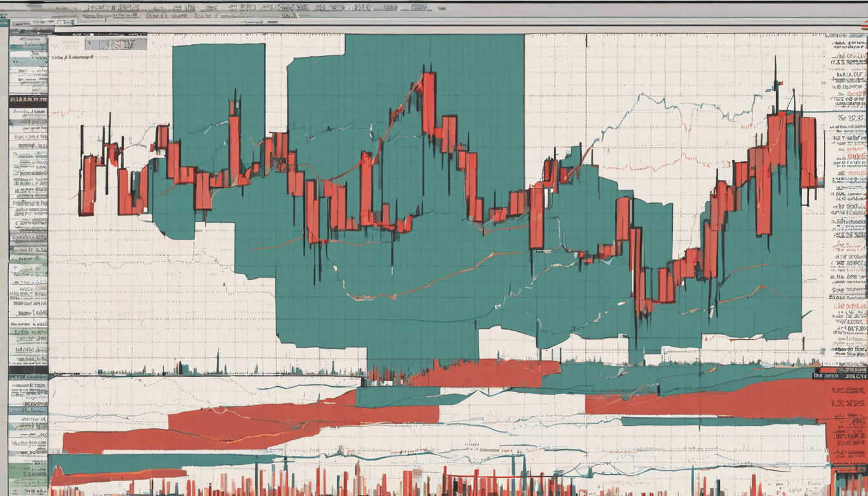Select the tallest red candlestick at chart peak
The image size is (868, 496).
pos(429,104)
